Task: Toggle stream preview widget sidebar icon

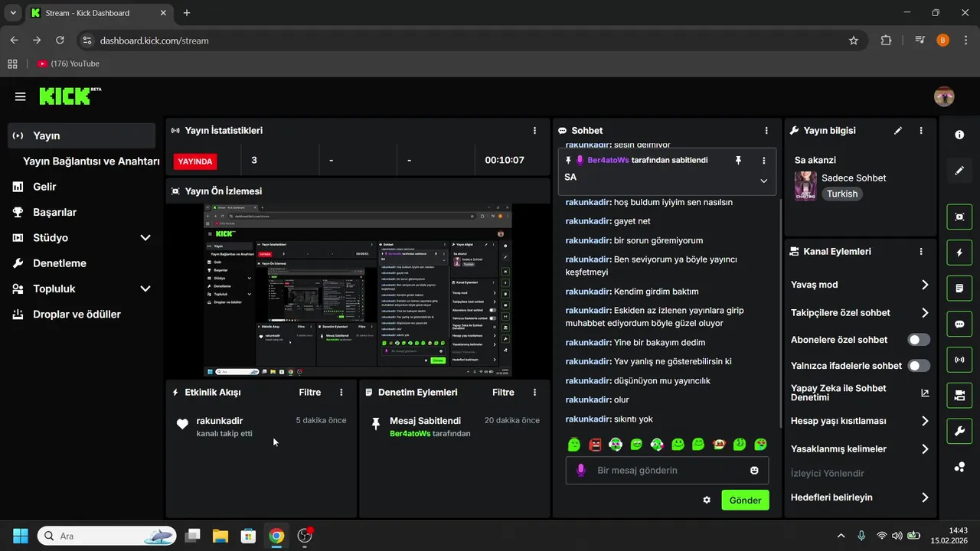Action: point(959,217)
